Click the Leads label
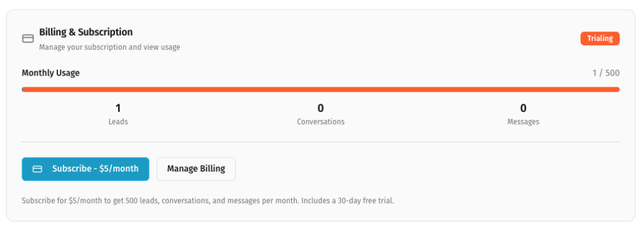The height and width of the screenshot is (230, 644). [118, 122]
